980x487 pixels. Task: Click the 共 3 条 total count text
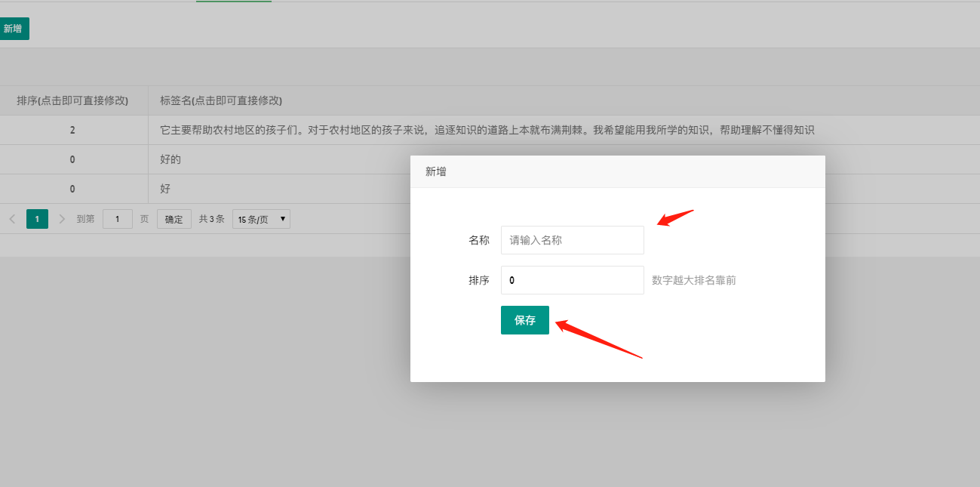point(212,219)
